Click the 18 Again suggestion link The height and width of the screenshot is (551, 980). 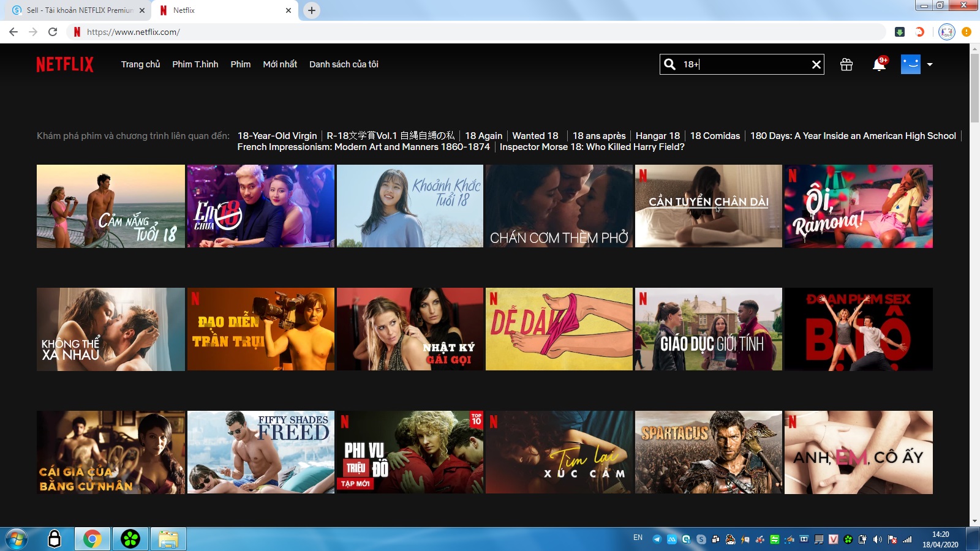[483, 136]
